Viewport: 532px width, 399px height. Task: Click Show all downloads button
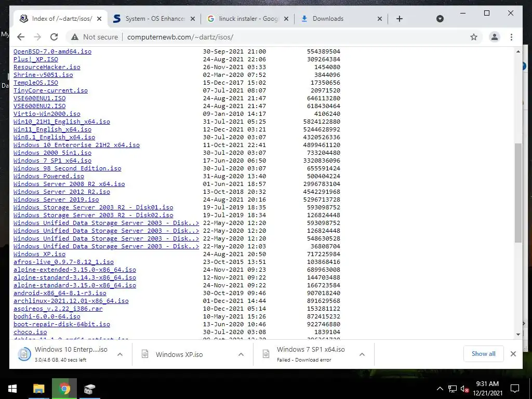click(484, 354)
